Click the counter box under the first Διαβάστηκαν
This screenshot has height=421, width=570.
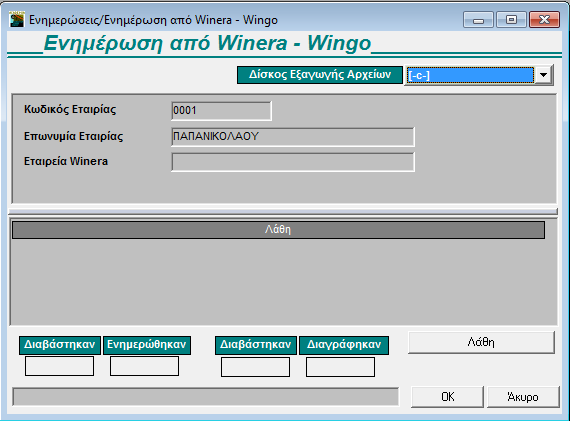pos(59,366)
